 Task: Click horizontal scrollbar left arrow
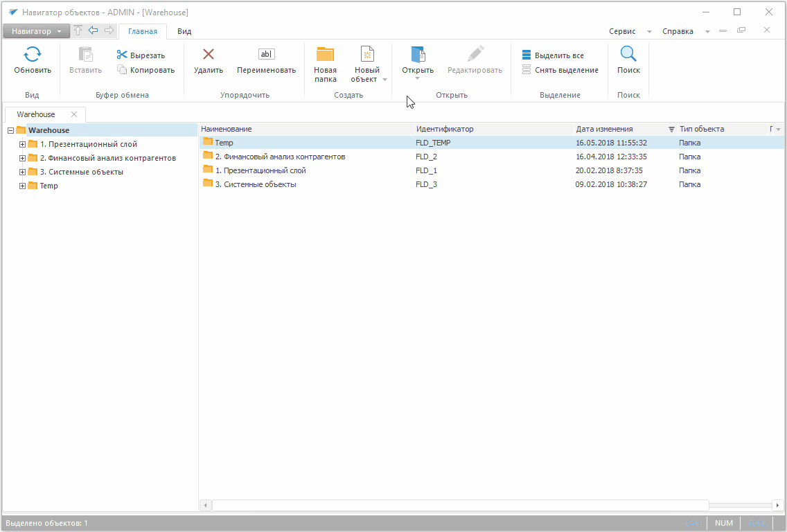click(x=205, y=506)
